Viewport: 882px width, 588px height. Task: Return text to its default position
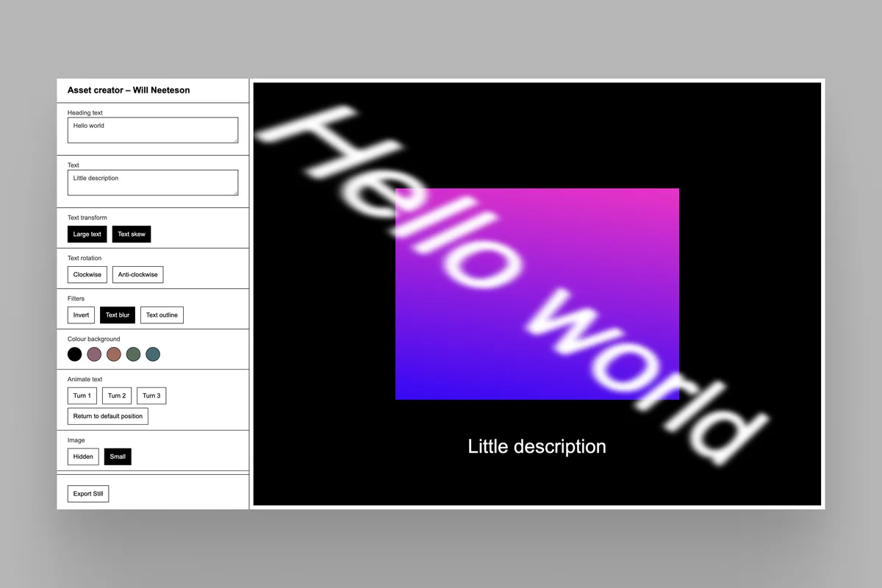click(107, 415)
